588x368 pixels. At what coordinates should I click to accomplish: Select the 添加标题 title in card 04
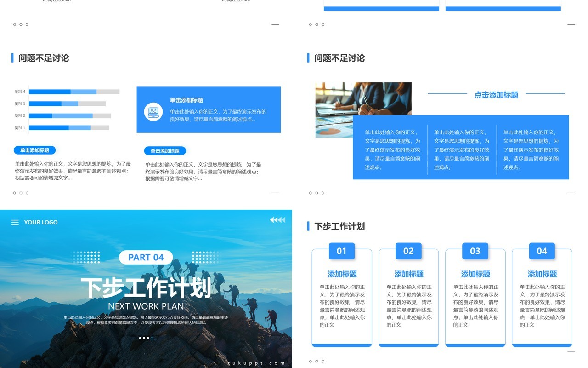coord(542,274)
